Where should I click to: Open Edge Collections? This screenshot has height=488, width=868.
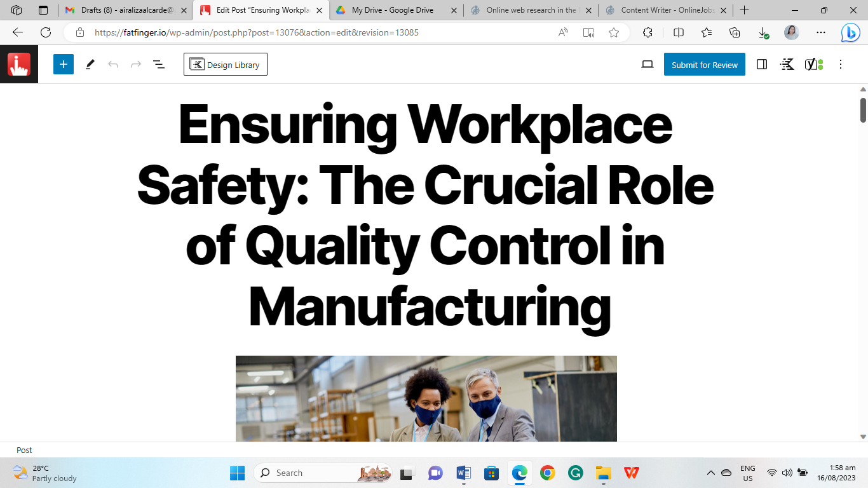point(735,32)
